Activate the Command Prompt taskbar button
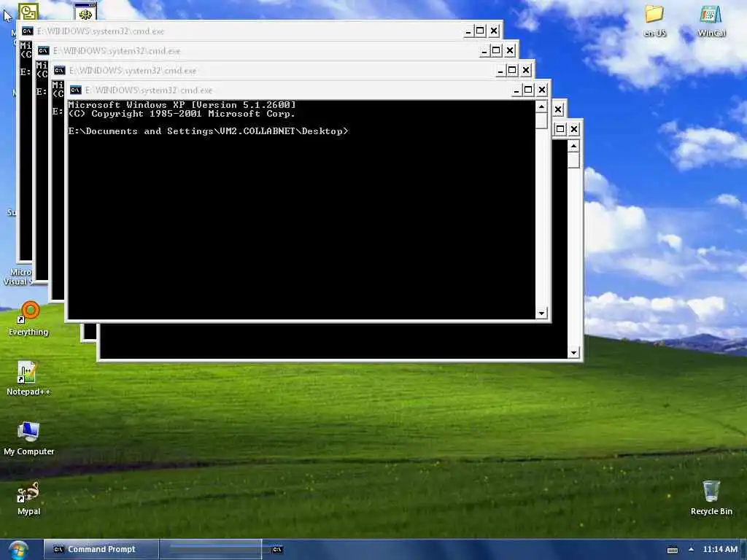 (x=101, y=550)
